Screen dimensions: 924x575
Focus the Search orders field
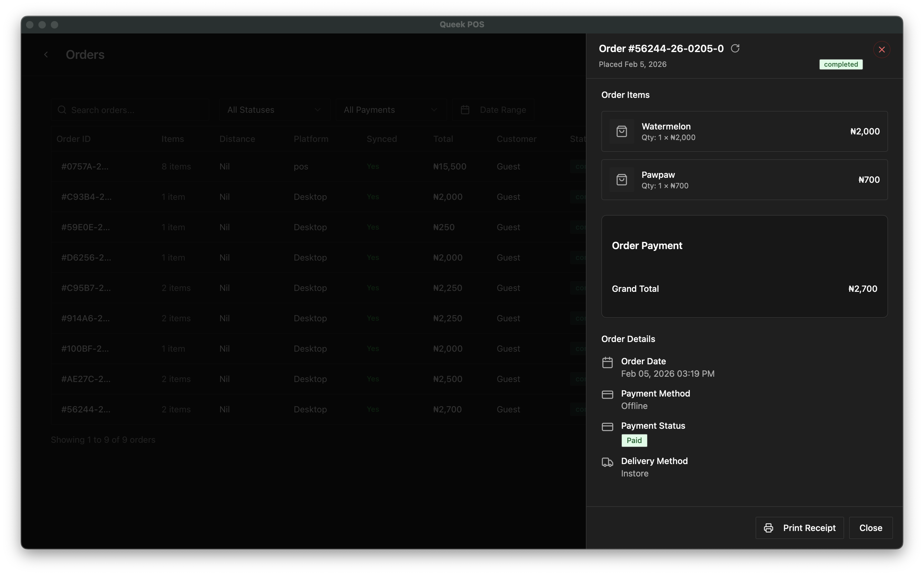coord(130,110)
